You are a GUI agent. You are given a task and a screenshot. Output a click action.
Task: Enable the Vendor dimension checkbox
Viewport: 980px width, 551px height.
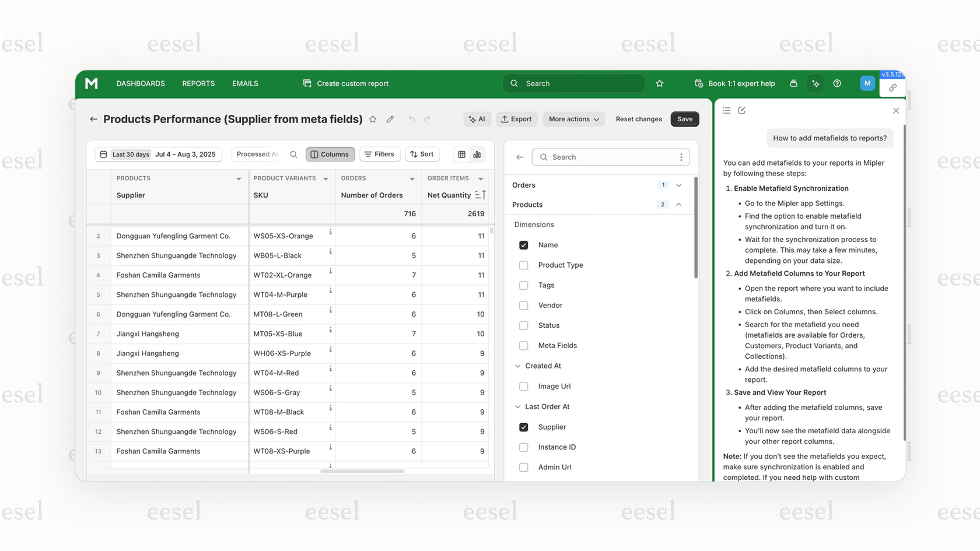[x=523, y=305]
